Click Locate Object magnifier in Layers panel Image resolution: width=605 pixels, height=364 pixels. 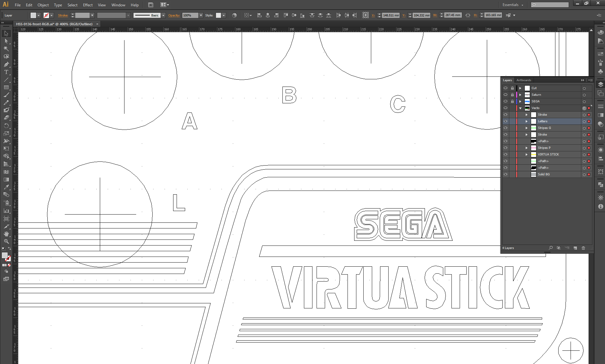coord(551,248)
